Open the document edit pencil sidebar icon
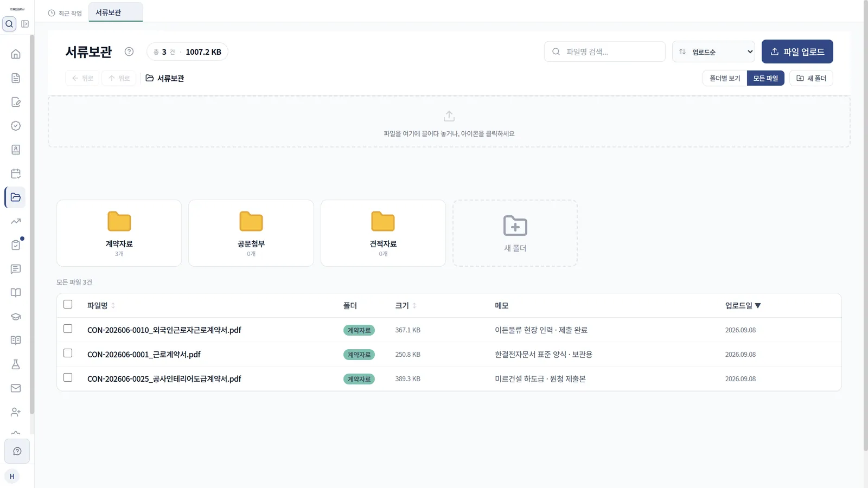The image size is (868, 488). 16,102
